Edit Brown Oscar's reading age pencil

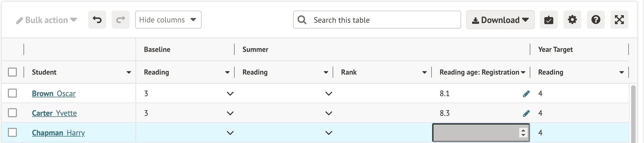526,94
